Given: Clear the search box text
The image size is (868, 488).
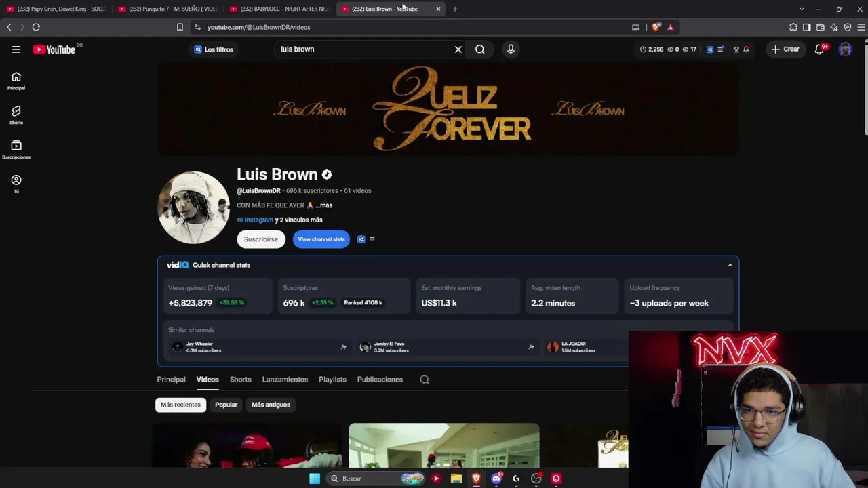Looking at the screenshot, I should [458, 49].
